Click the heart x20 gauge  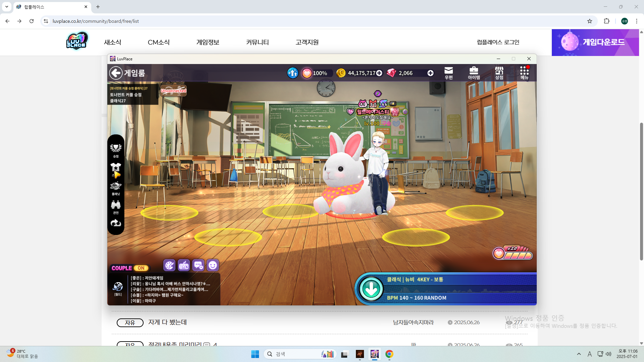point(513,253)
